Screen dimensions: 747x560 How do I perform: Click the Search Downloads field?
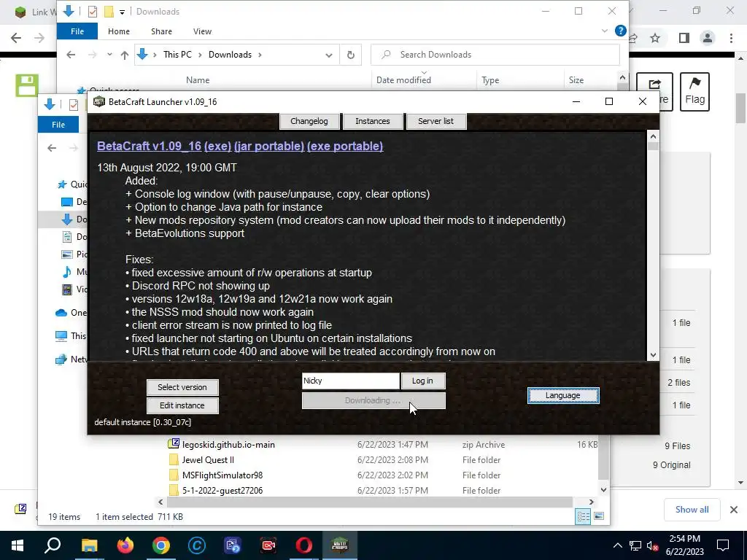[x=495, y=55]
